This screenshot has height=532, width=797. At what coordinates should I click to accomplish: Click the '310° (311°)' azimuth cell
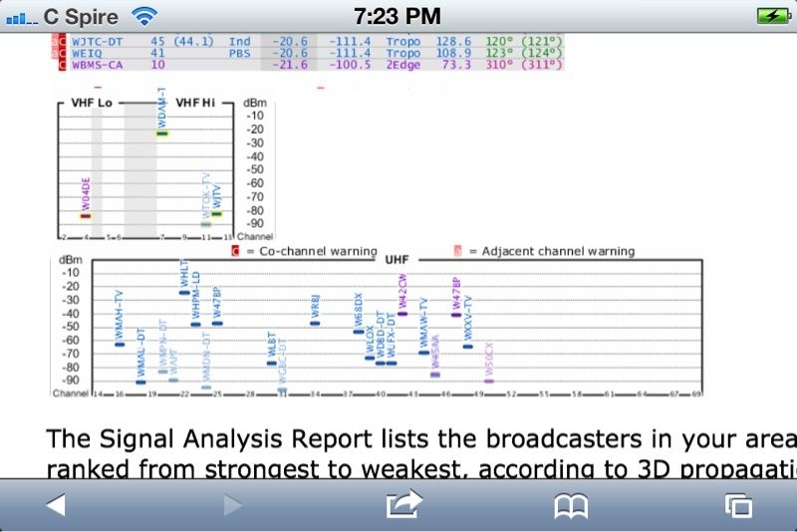524,65
